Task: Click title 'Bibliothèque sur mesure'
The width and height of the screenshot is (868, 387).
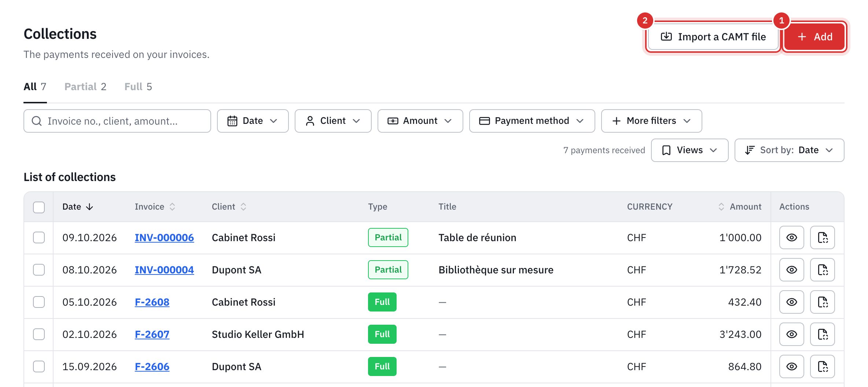Action: pos(496,270)
